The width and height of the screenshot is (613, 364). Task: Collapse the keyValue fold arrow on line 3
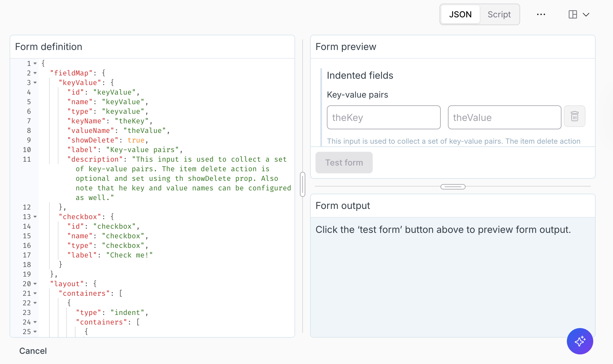tap(35, 83)
